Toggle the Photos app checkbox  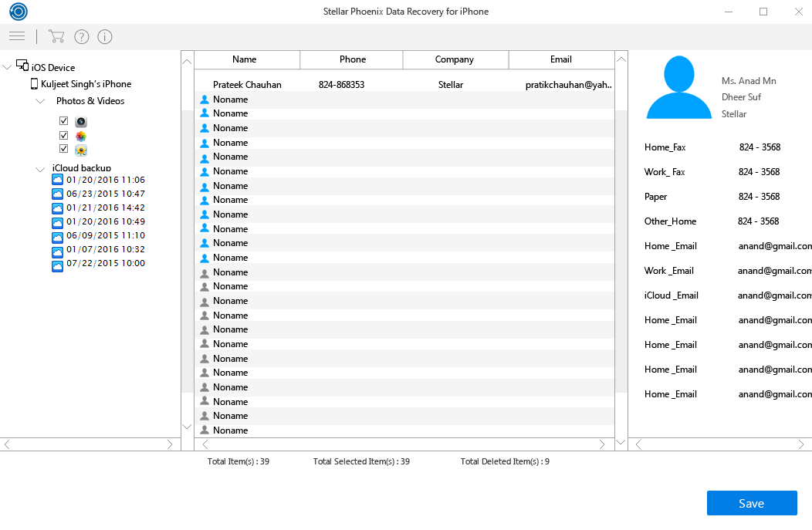click(x=64, y=135)
